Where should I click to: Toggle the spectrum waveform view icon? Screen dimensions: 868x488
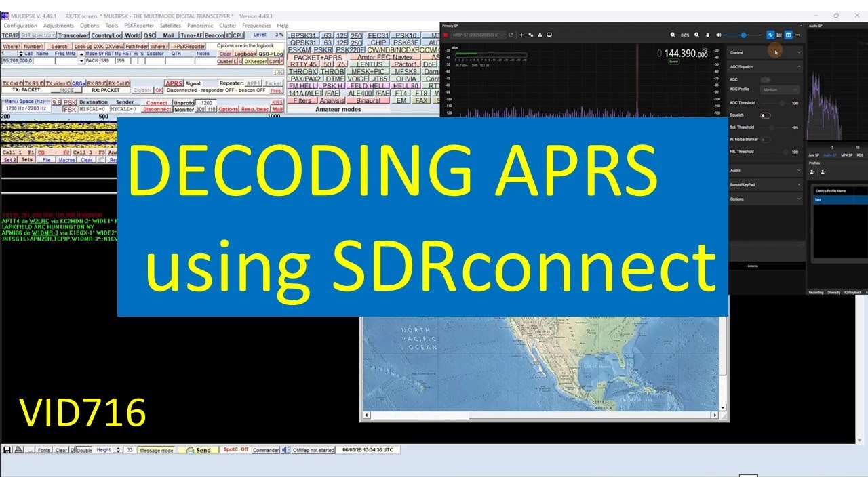click(770, 34)
